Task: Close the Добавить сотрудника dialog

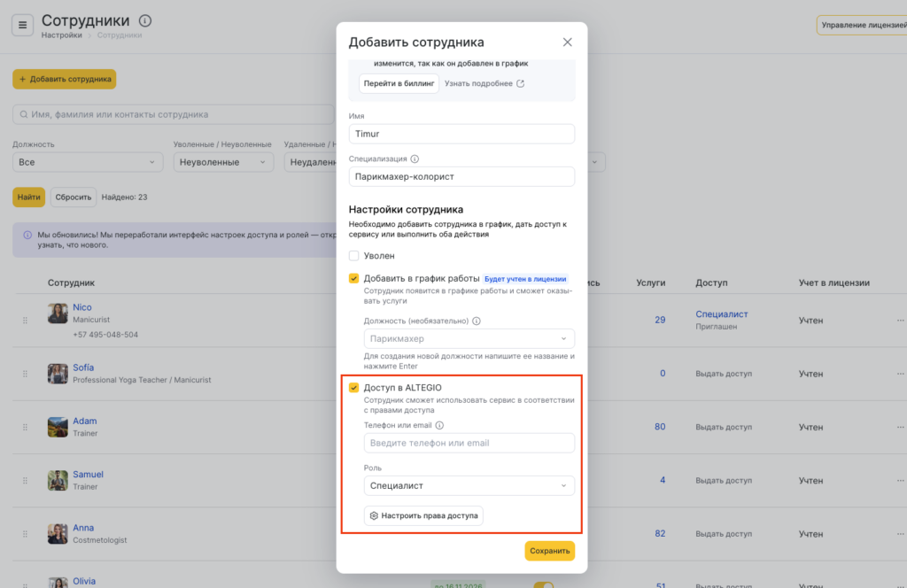Action: (x=567, y=43)
